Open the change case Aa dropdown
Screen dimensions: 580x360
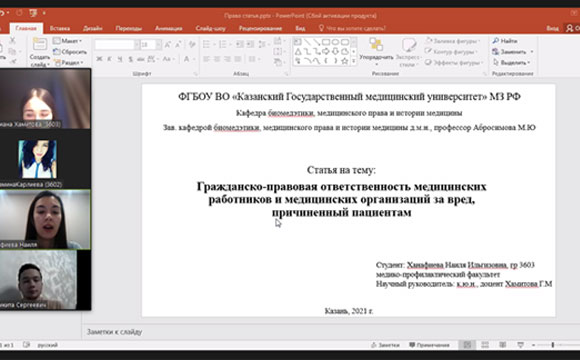tap(169, 59)
